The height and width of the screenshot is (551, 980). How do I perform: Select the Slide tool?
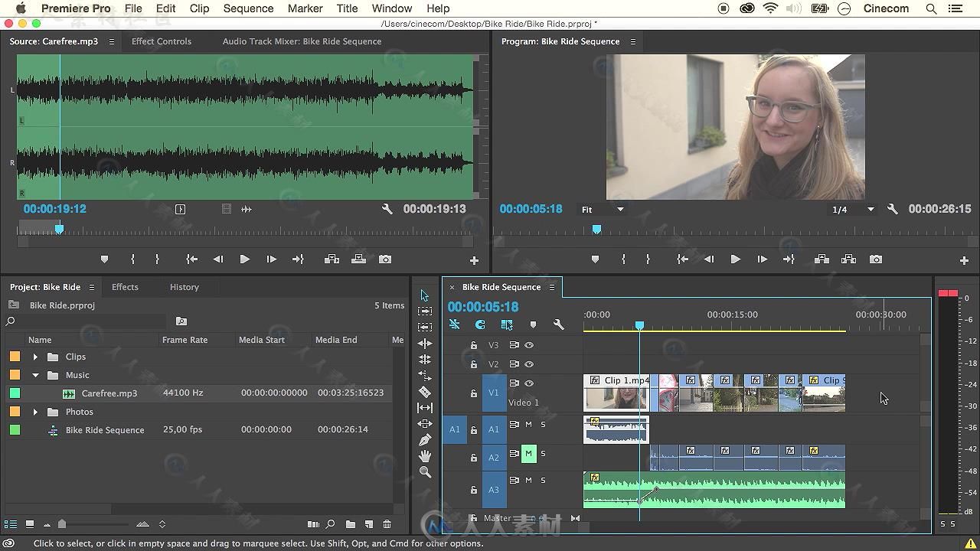425,424
